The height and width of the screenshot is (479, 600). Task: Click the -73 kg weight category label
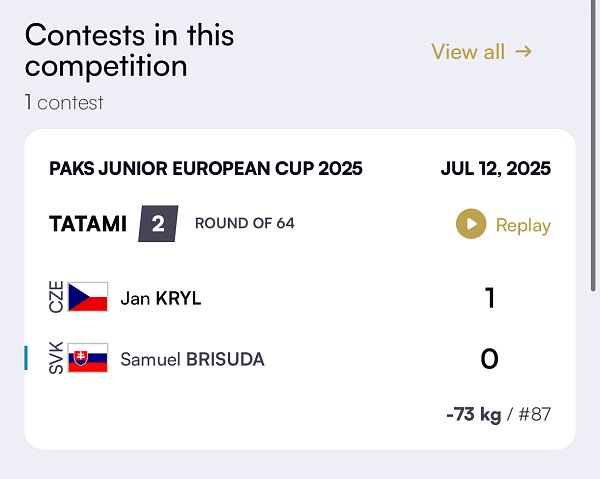click(474, 414)
